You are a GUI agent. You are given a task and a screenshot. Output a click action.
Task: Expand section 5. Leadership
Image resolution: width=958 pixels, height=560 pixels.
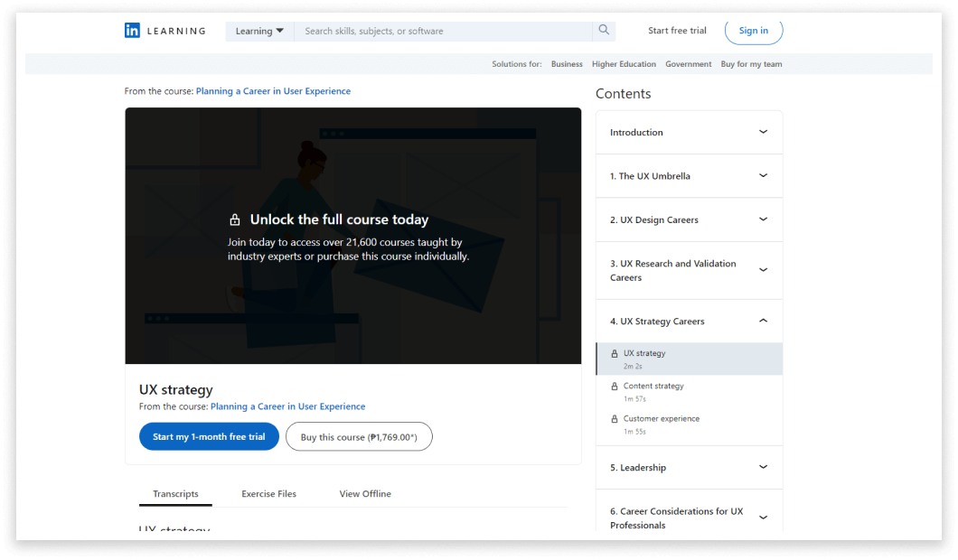click(690, 468)
